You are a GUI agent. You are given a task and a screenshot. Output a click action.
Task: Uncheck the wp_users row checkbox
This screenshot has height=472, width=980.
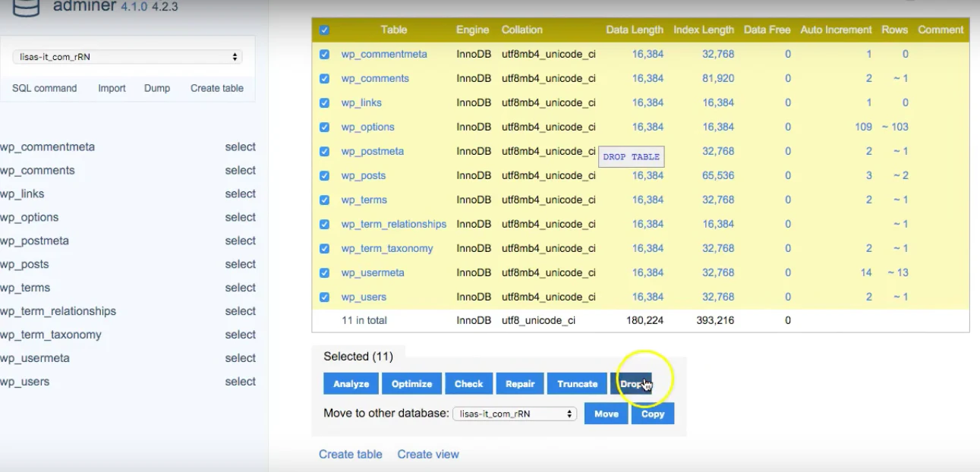(324, 297)
